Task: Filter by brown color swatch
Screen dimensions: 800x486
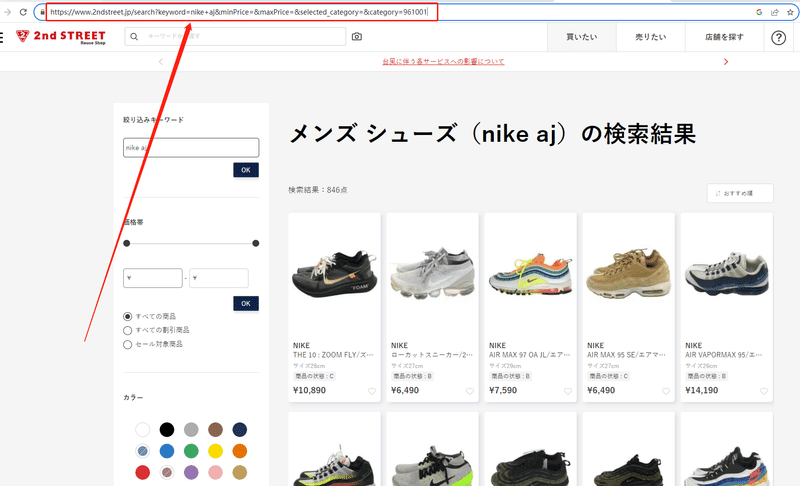Action: [x=215, y=429]
